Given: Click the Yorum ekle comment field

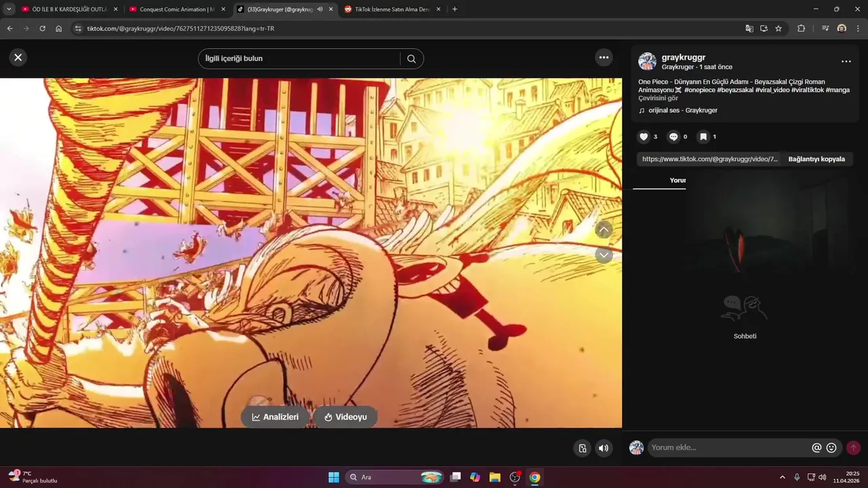Looking at the screenshot, I should (x=730, y=448).
